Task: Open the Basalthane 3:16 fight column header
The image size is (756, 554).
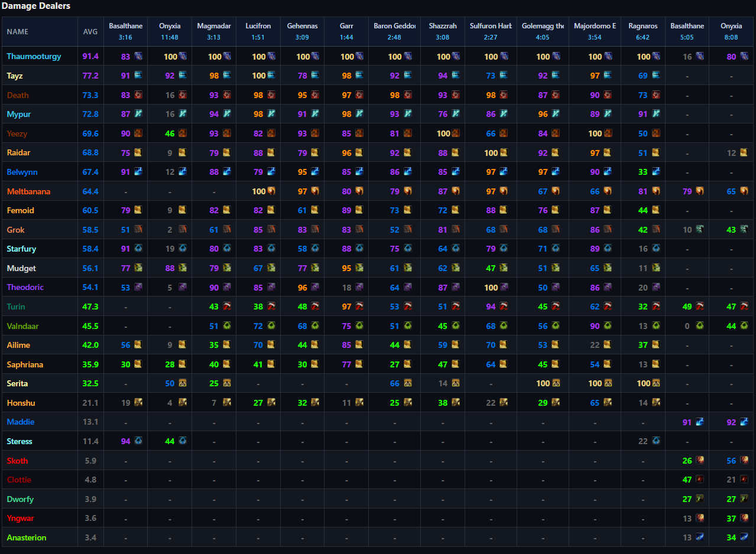Action: [x=125, y=32]
